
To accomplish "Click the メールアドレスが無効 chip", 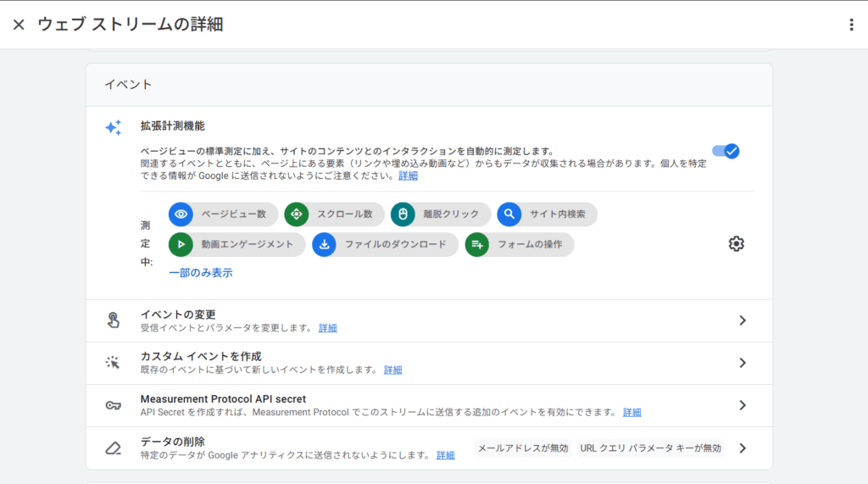I will point(521,448).
